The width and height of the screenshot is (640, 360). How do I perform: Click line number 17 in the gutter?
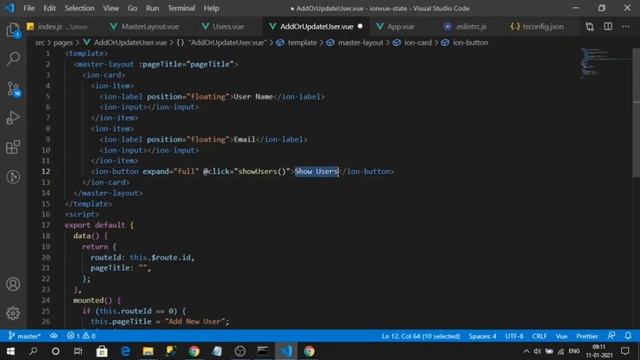click(46, 225)
